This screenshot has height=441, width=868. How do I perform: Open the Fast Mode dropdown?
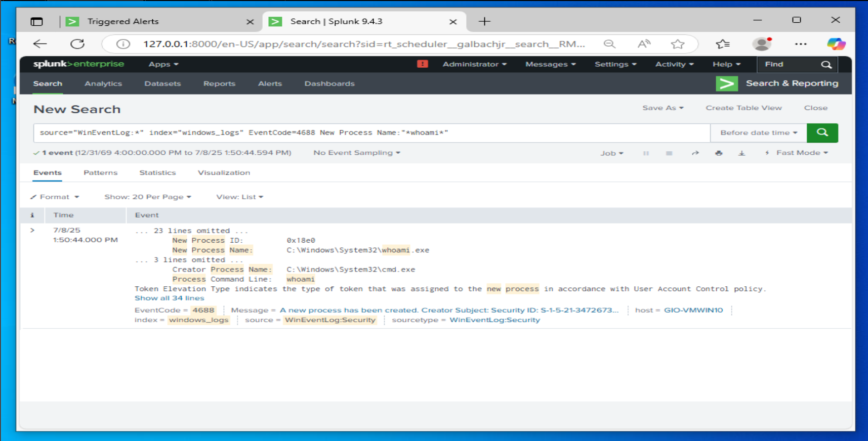[797, 153]
